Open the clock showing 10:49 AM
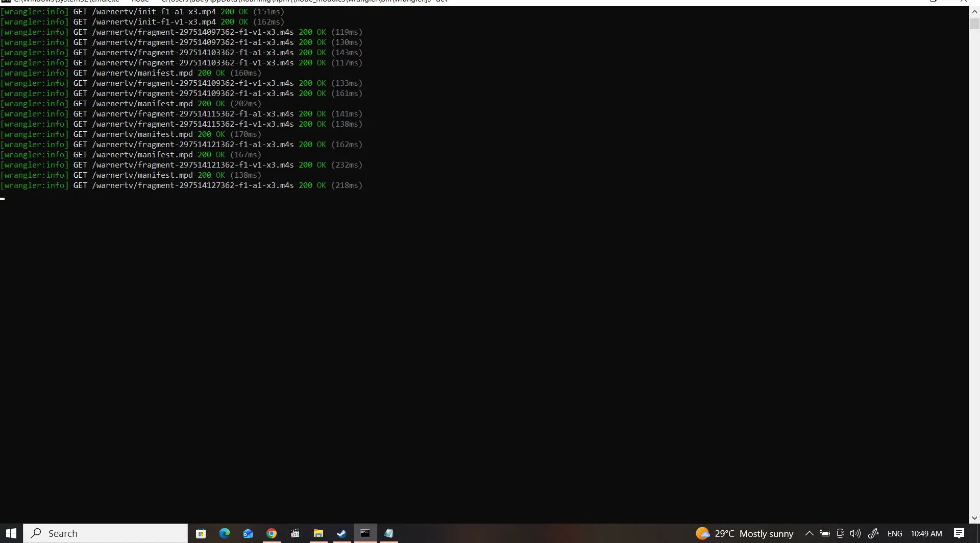The height and width of the screenshot is (543, 980). click(x=926, y=533)
